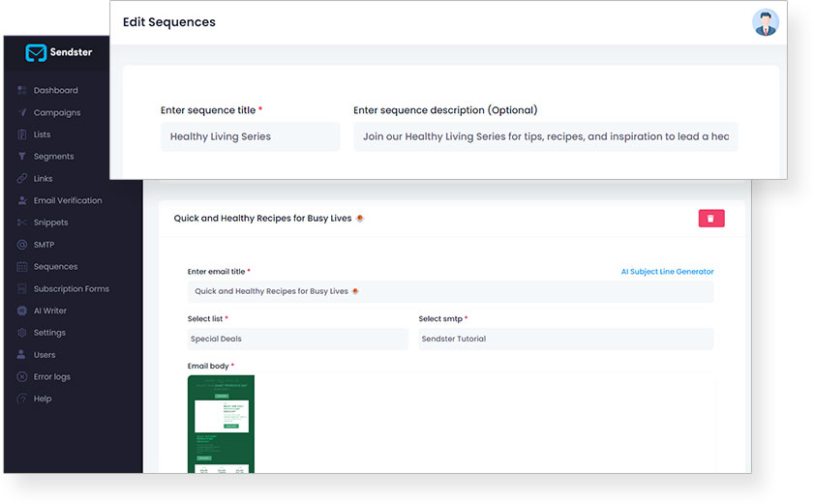Click the 'Email body' label
This screenshot has height=504, width=814.
(208, 366)
